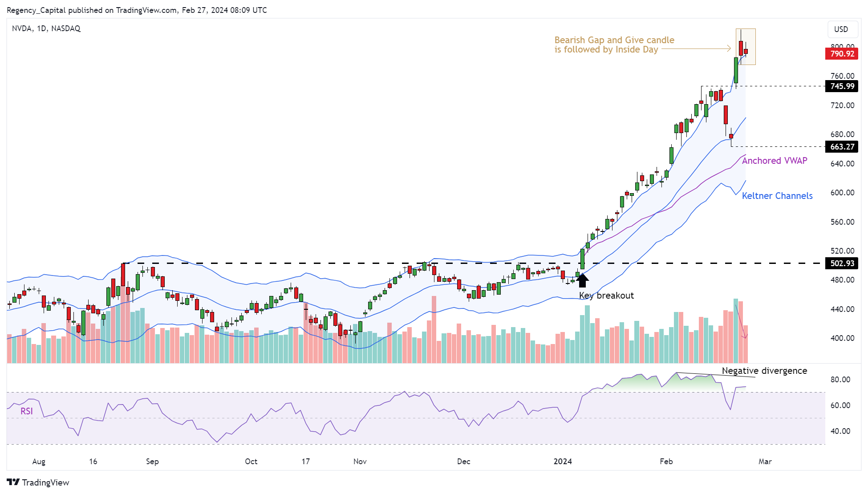
Task: Click the 440.00 price axis label
Action: click(842, 309)
